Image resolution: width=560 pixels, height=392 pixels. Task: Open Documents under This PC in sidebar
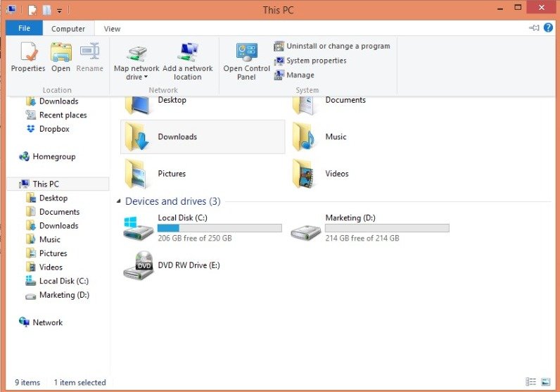pyautogui.click(x=53, y=212)
